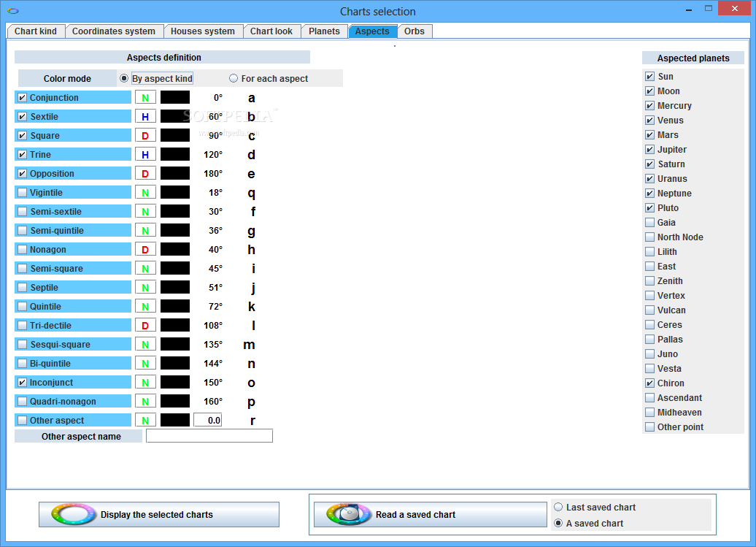The height and width of the screenshot is (547, 756).
Task: Enable the Semi-square aspect checkbox
Action: point(22,268)
